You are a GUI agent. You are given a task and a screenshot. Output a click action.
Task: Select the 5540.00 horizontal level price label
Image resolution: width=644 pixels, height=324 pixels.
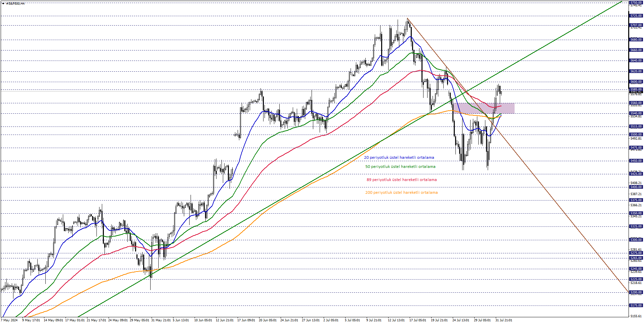(x=636, y=113)
